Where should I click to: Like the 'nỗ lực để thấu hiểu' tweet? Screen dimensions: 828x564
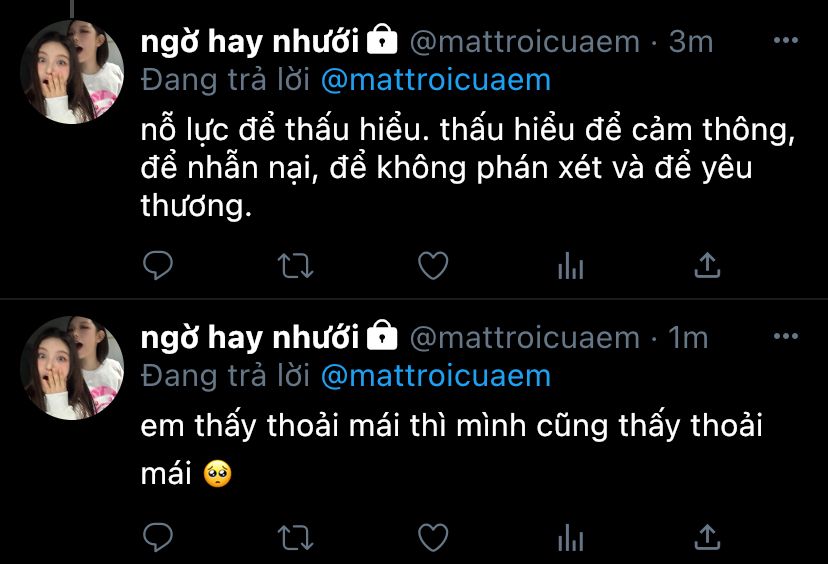(x=433, y=265)
